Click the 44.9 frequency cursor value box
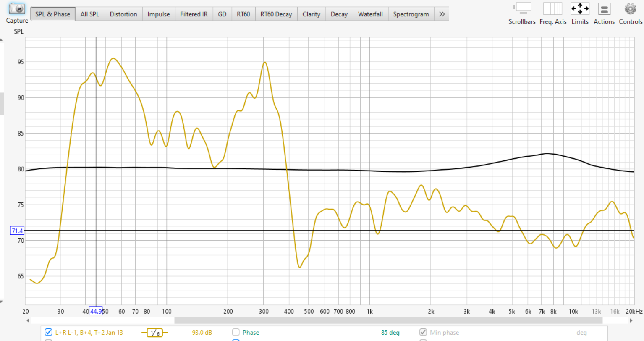 coord(96,311)
